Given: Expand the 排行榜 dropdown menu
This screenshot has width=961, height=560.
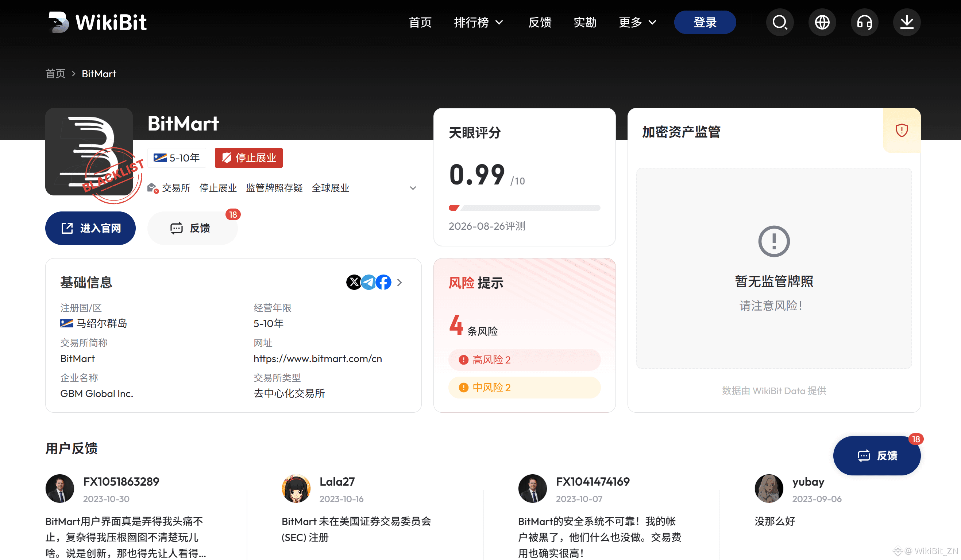Looking at the screenshot, I should (x=479, y=22).
